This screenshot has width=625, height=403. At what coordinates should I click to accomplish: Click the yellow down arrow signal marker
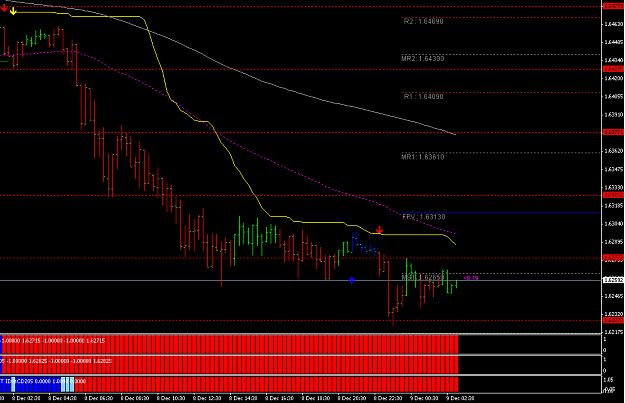[13, 11]
